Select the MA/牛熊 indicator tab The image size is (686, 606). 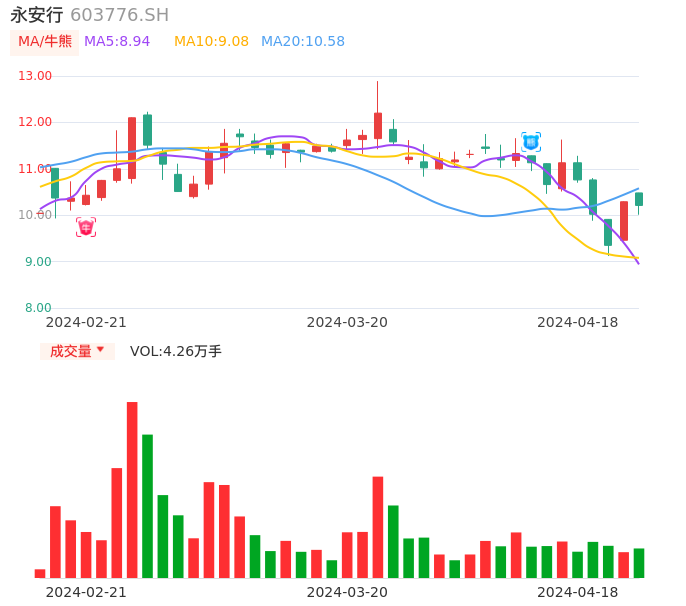click(44, 42)
